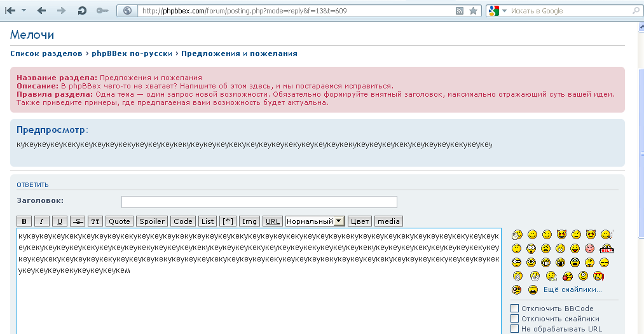Reload the page with the refresh icon
Screen dimensions: 644x334
pyautogui.click(x=82, y=11)
